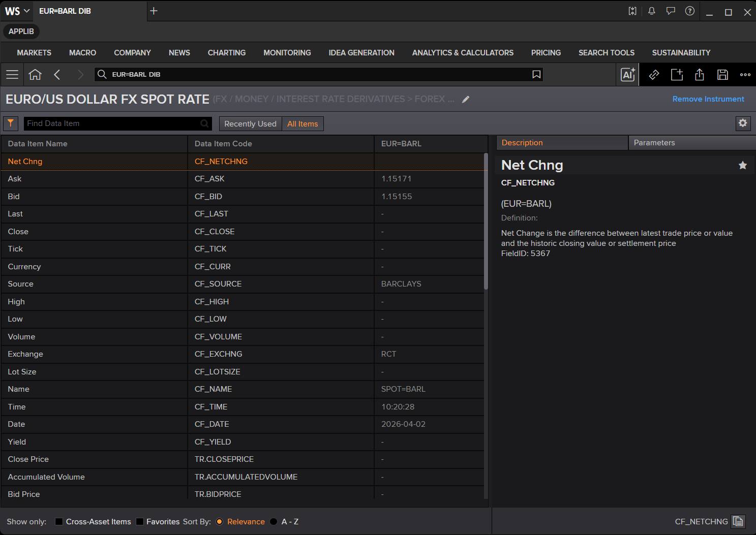Open data item settings gear
756x535 pixels.
point(743,123)
